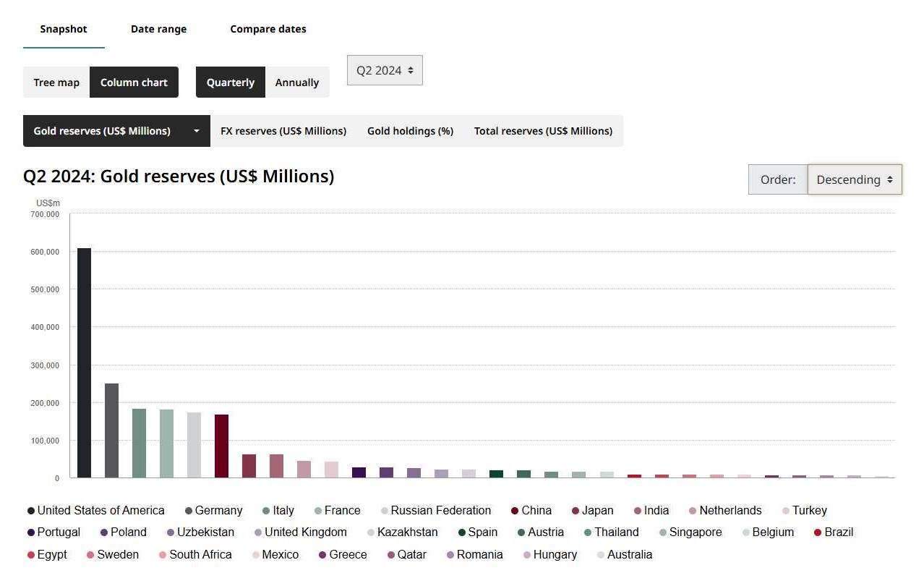Show FX reserves (US$ Millions) data

[283, 131]
